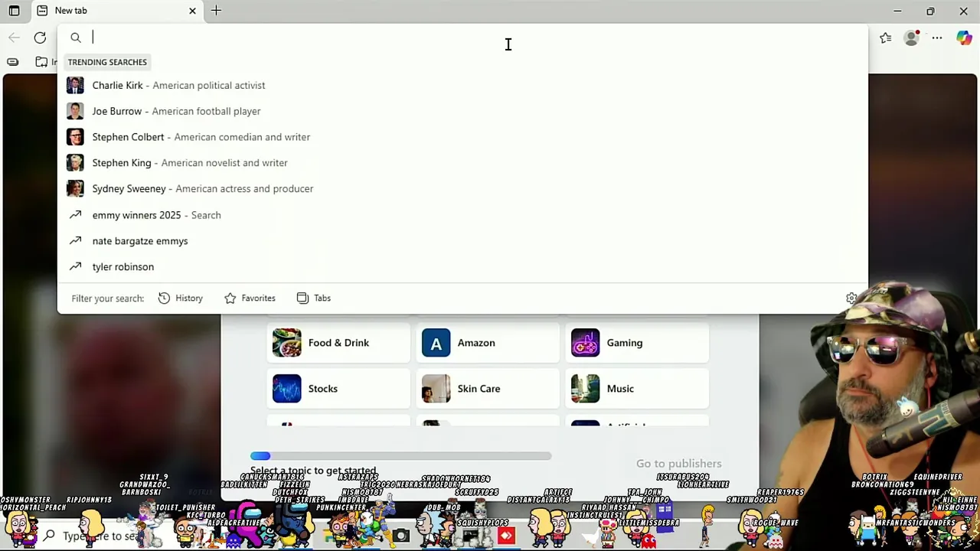
Task: Click the magnifier icon in address bar
Action: (76, 37)
